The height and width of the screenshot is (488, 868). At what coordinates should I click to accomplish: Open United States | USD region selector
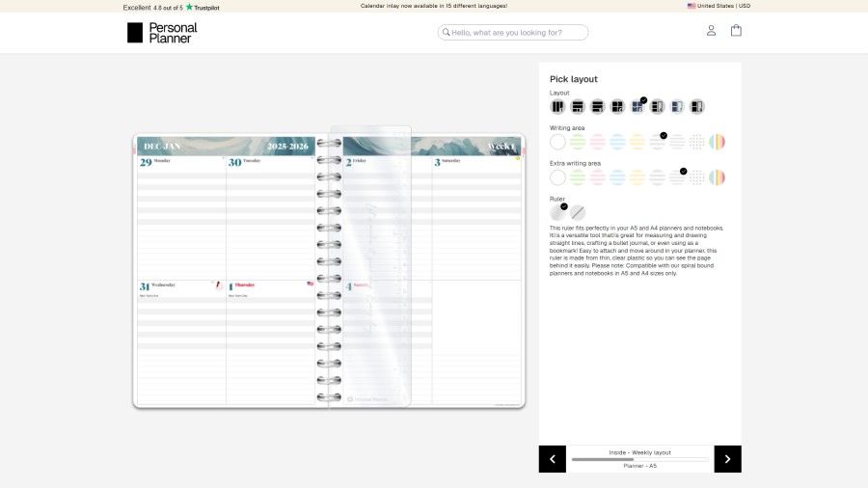719,6
